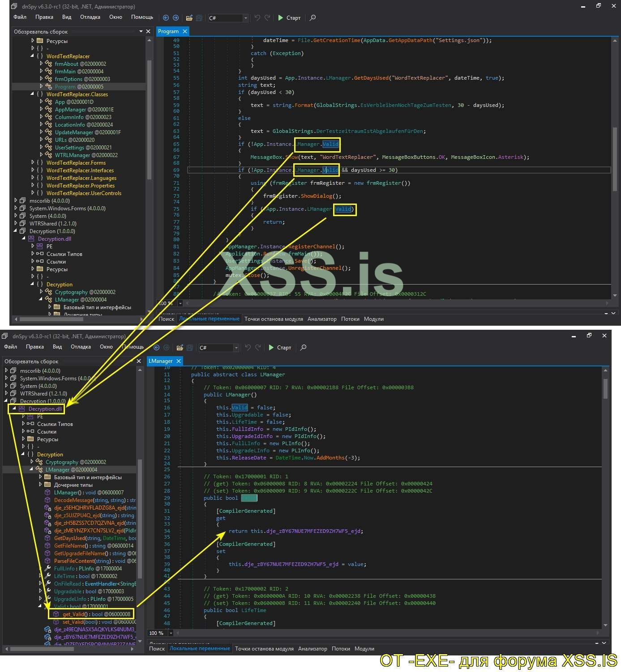The width and height of the screenshot is (621, 672).
Task: Select set_Valid(bool) : void in lower tree
Action: 99,622
